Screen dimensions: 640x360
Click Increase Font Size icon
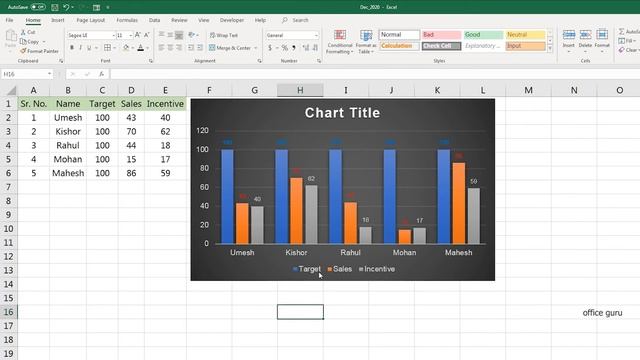138,35
